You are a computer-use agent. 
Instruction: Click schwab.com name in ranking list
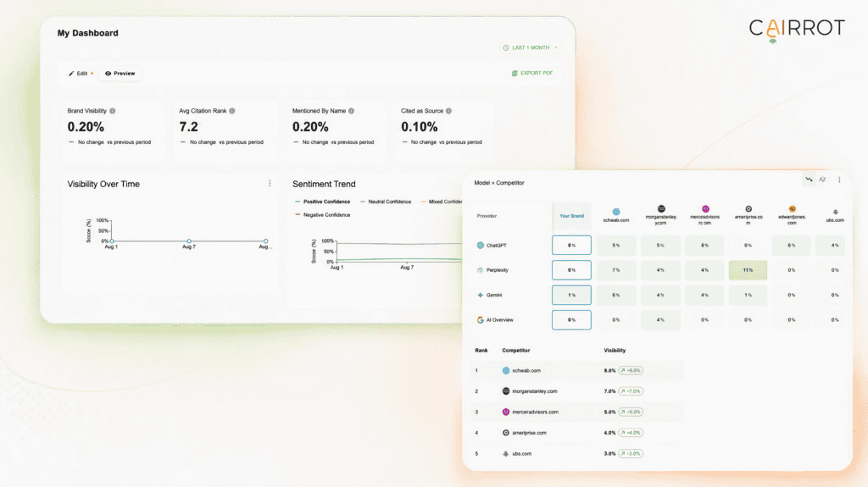click(526, 371)
